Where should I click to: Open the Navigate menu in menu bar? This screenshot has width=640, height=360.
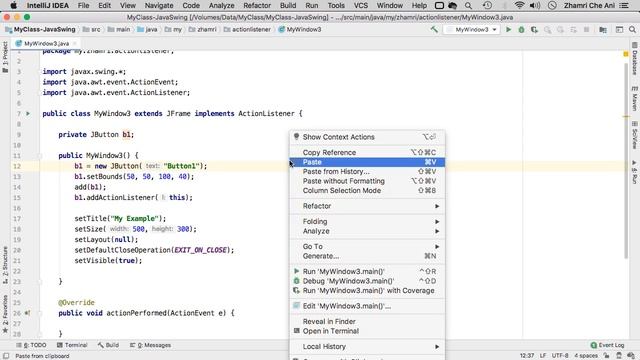click(x=159, y=6)
